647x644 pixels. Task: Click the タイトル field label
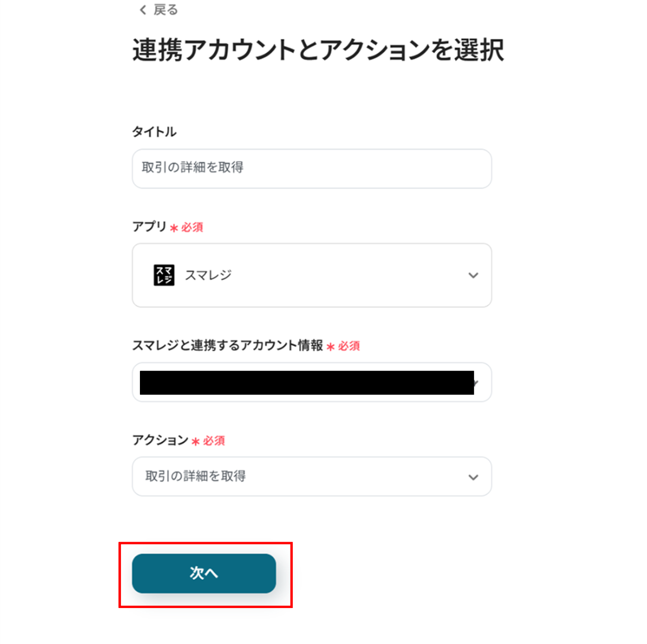154,131
